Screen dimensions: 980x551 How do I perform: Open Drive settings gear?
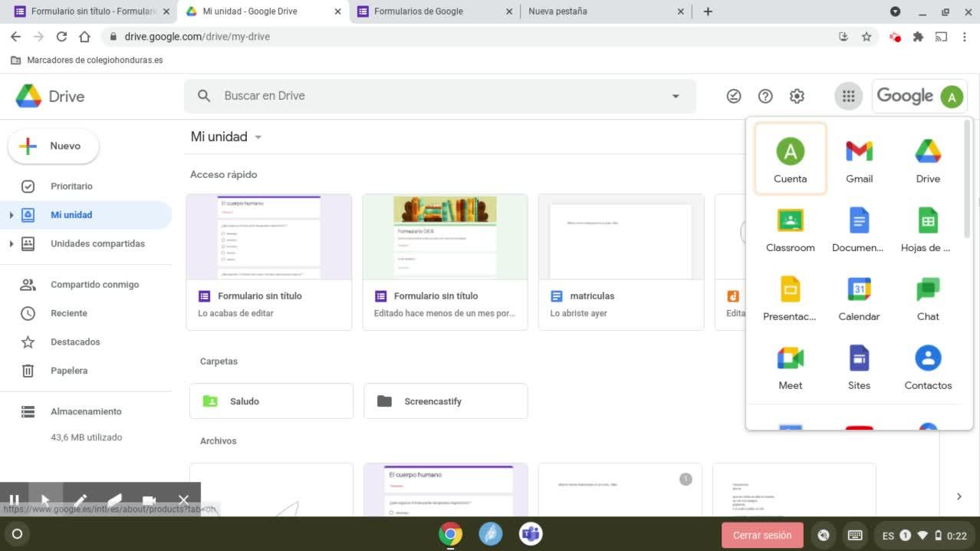[x=797, y=96]
